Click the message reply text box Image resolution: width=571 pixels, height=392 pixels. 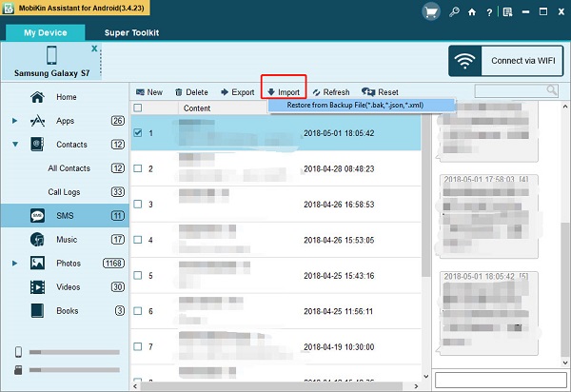tap(501, 381)
